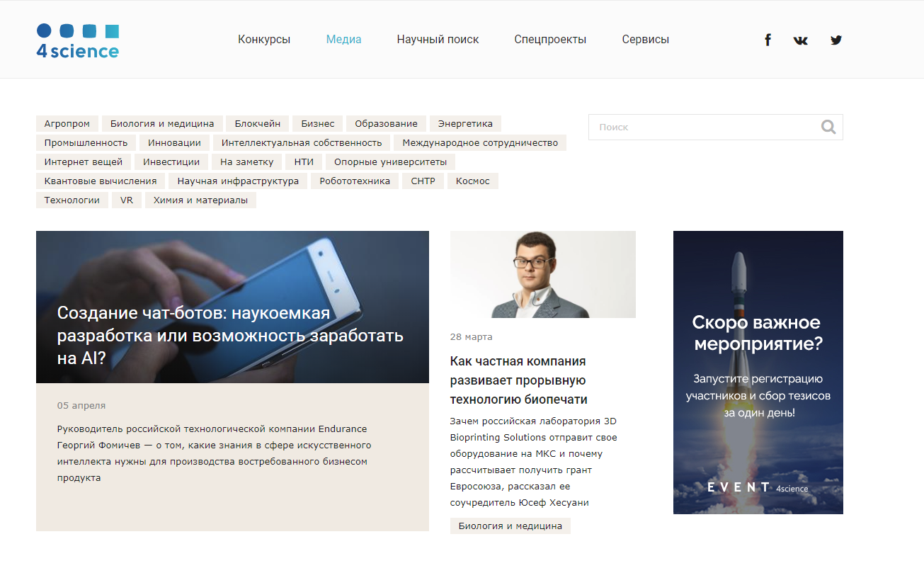
Task: Open the bioprinting technology article title
Action: 519,380
